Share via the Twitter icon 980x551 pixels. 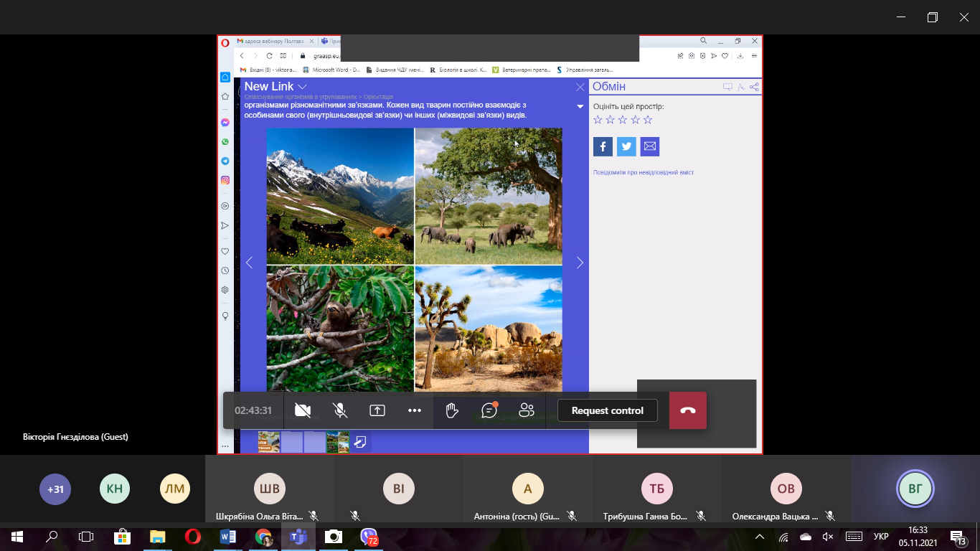[x=626, y=146]
